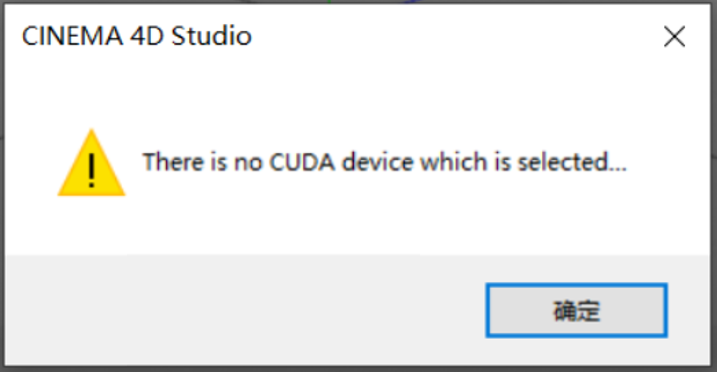717x372 pixels.
Task: Click the CINEMA 4D Studio title text
Action: 137,36
